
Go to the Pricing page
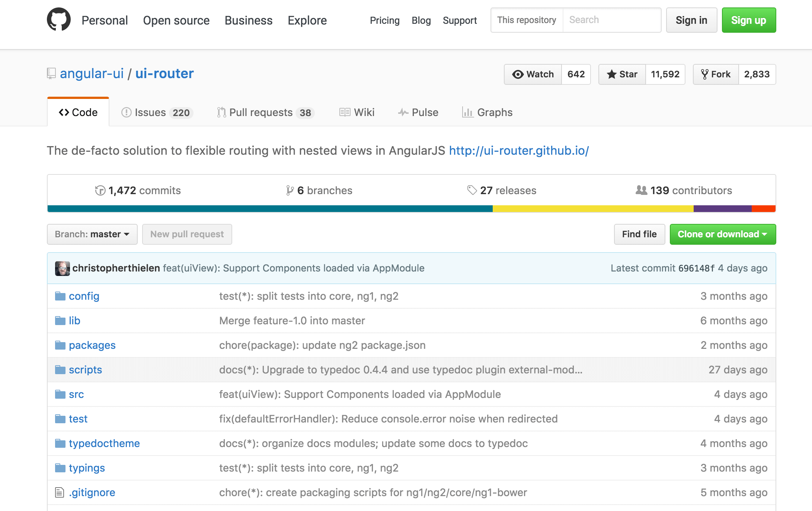point(385,20)
